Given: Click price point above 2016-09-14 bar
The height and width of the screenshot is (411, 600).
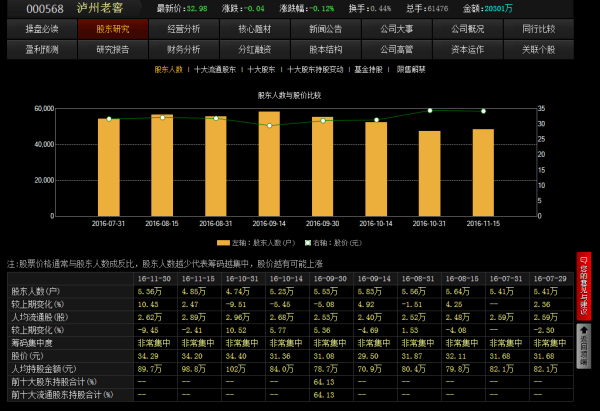Looking at the screenshot, I should point(269,126).
